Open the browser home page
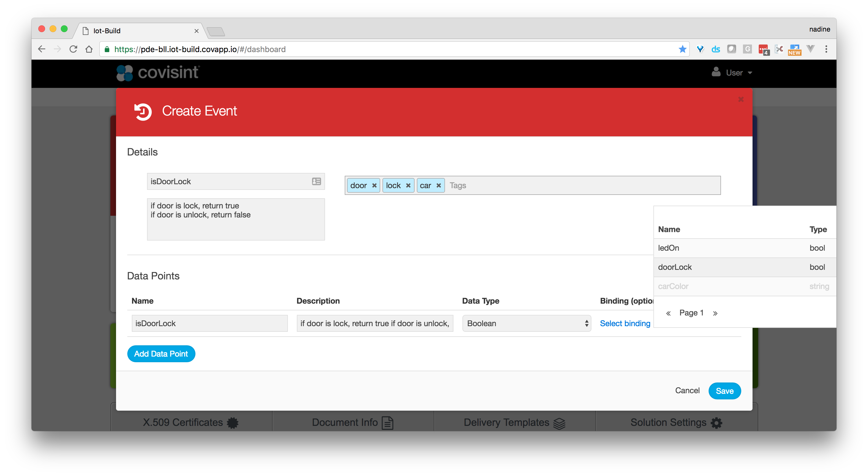 point(89,49)
